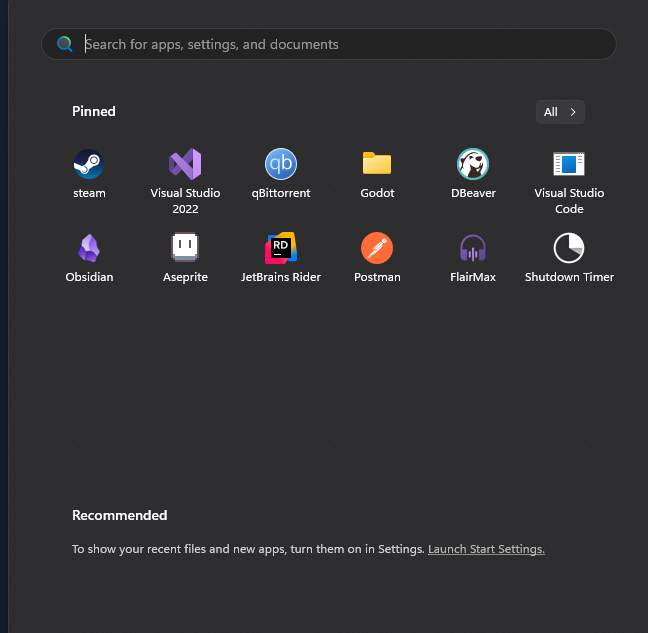Focus the apps, settings, and documents search box
Screen dimensions: 648x633
tap(340, 44)
